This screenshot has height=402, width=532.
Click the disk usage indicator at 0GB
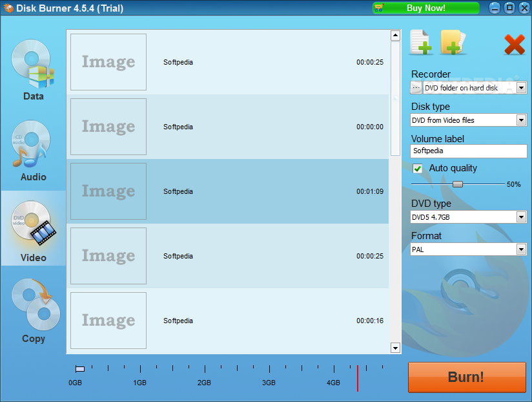[x=79, y=369]
